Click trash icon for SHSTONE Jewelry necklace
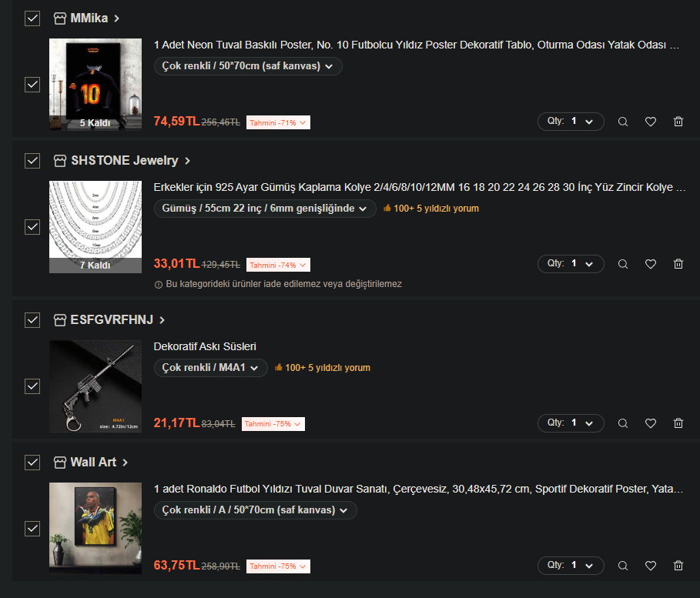The width and height of the screenshot is (700, 598). pos(678,264)
